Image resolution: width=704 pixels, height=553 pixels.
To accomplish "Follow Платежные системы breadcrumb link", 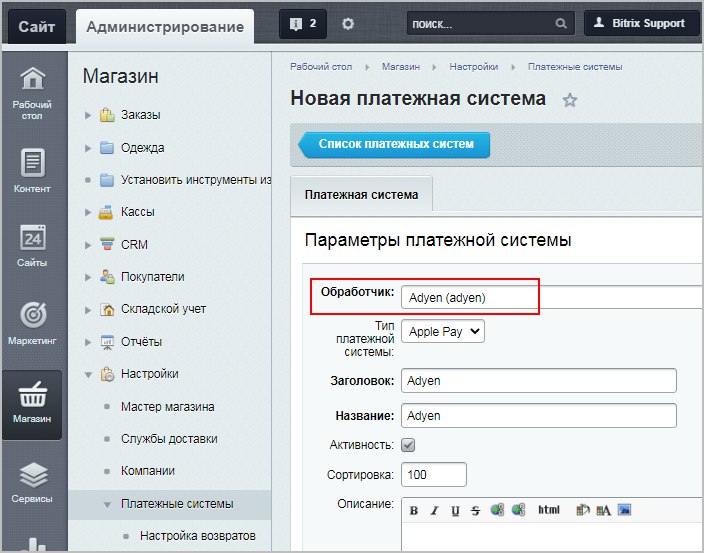I will coord(575,67).
